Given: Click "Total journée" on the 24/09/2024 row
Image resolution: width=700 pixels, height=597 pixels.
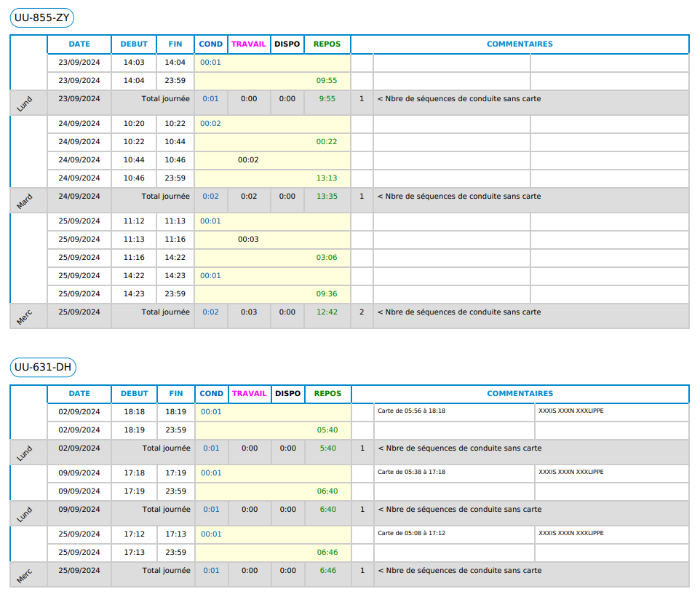Looking at the screenshot, I should click(166, 197).
